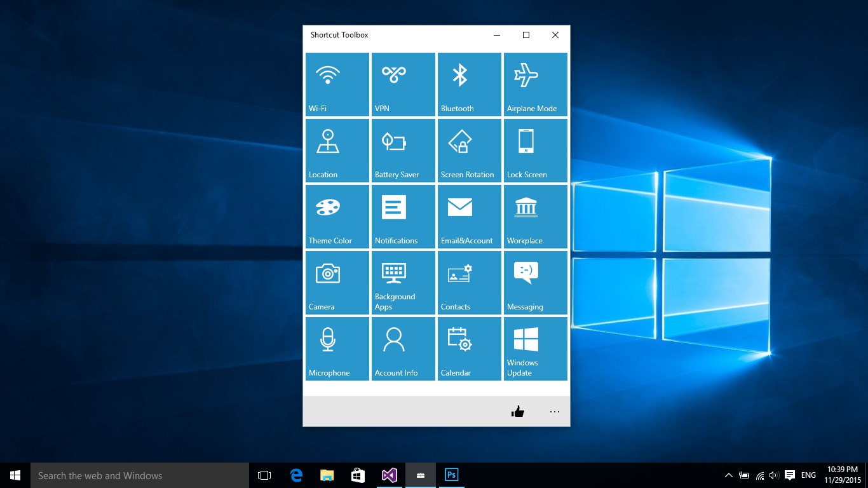This screenshot has width=868, height=488.
Task: Click the thumbs-up rate button
Action: (518, 412)
